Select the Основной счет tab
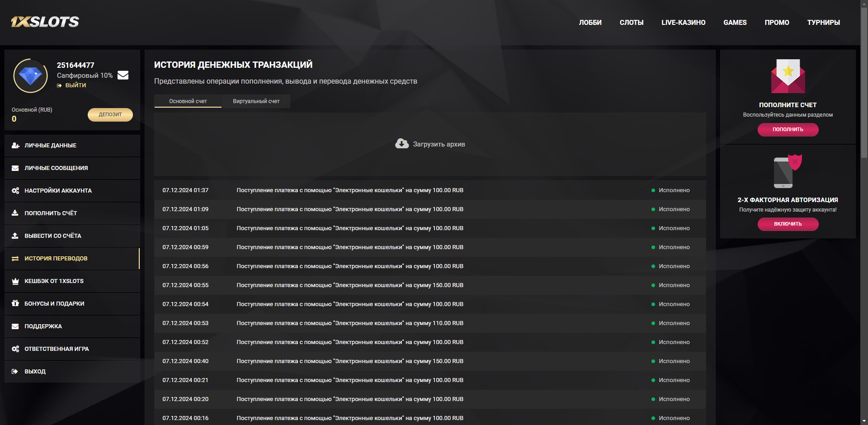 point(188,101)
